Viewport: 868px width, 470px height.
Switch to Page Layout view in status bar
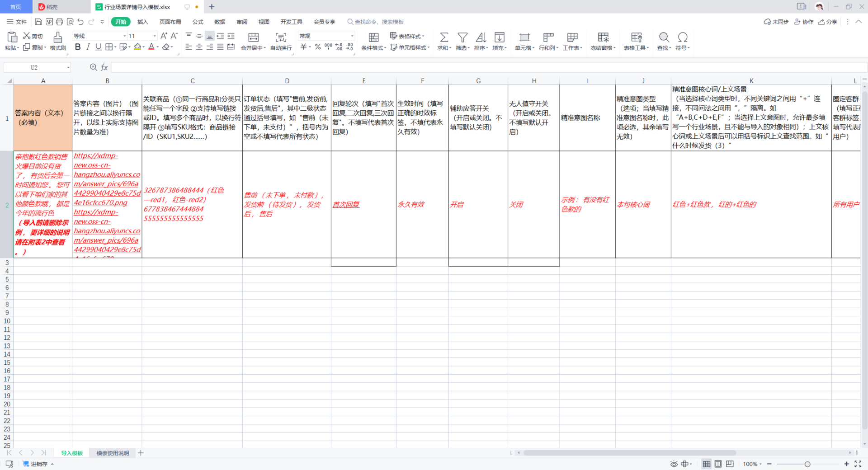[x=718, y=464]
